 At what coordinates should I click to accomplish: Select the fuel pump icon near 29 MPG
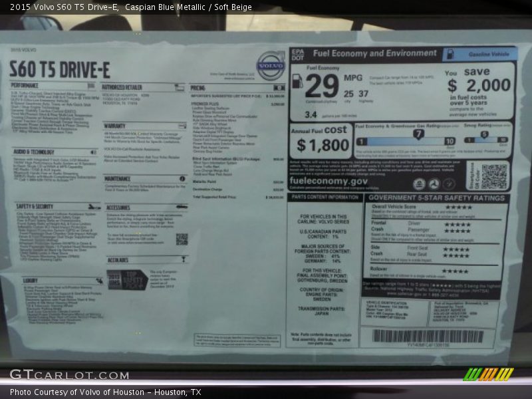click(x=297, y=81)
